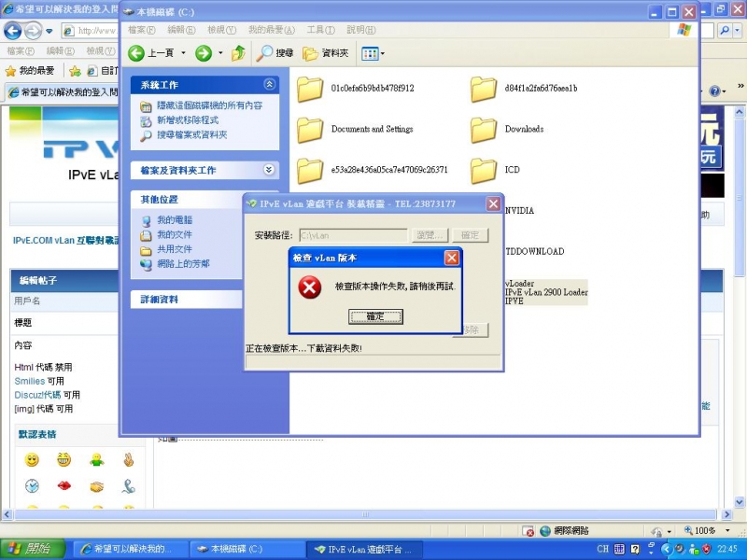Close the IPvE vLan installer window
Screen dimensions: 747x560
pos(493,203)
